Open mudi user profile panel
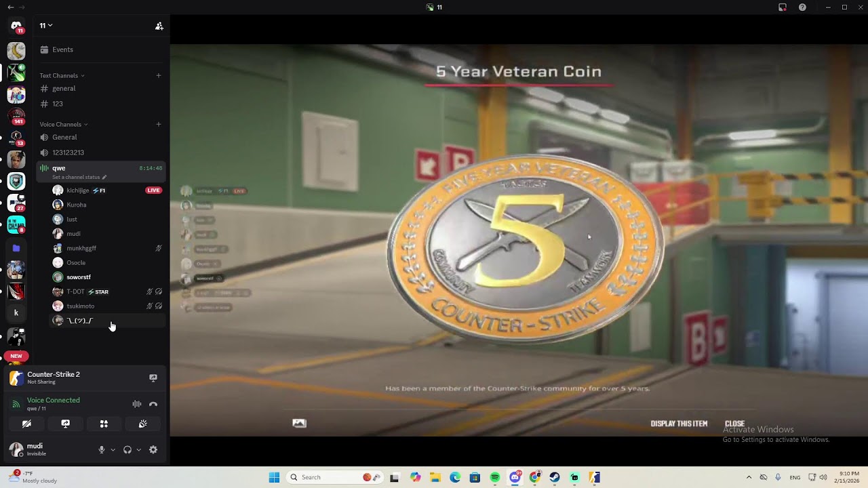This screenshot has height=488, width=868. pos(35,449)
